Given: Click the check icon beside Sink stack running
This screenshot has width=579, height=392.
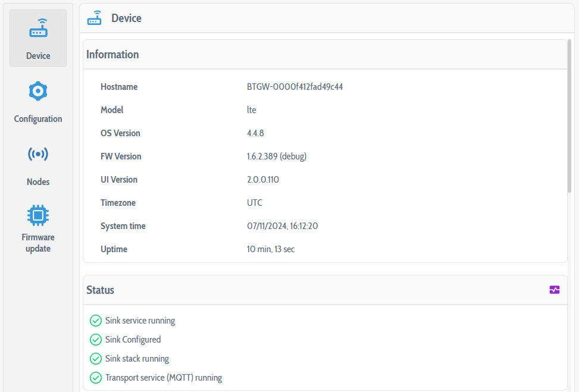Looking at the screenshot, I should click(96, 359).
